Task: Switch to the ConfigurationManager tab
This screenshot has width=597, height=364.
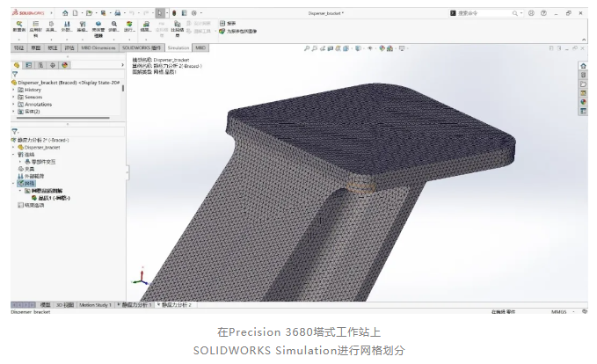Action: tap(40, 65)
